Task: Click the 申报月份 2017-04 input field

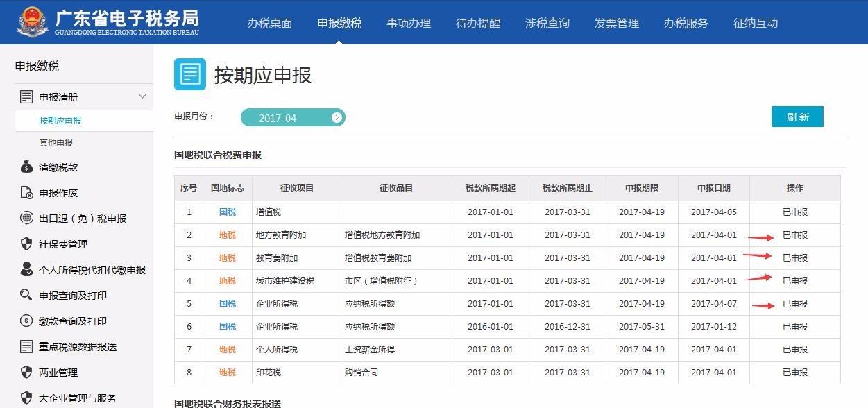Action: point(291,117)
